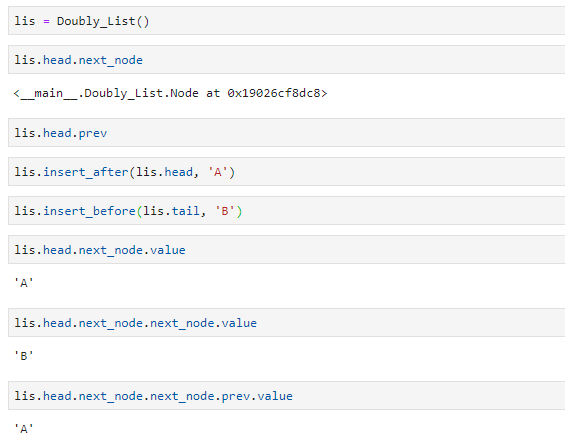Click the cell 'lis.insert_after(lis.head, 'A')'
This screenshot has width=565, height=447.
tap(286, 172)
